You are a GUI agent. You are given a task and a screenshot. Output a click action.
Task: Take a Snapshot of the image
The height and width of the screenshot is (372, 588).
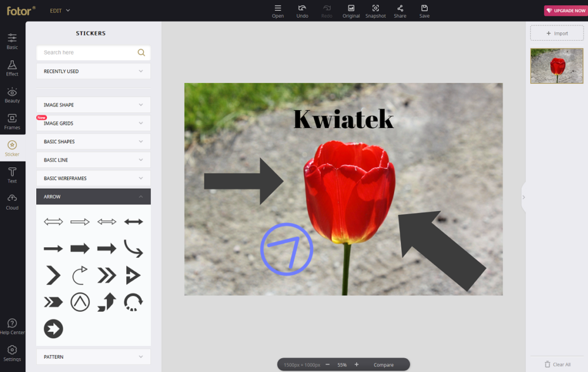click(x=376, y=11)
